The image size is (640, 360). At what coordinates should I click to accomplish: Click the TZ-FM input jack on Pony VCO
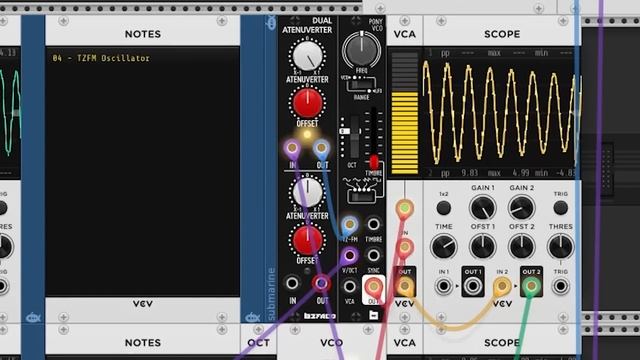(x=349, y=224)
